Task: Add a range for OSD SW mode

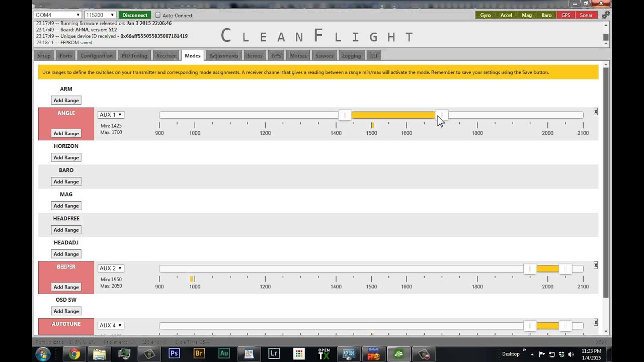Action: tap(66, 311)
